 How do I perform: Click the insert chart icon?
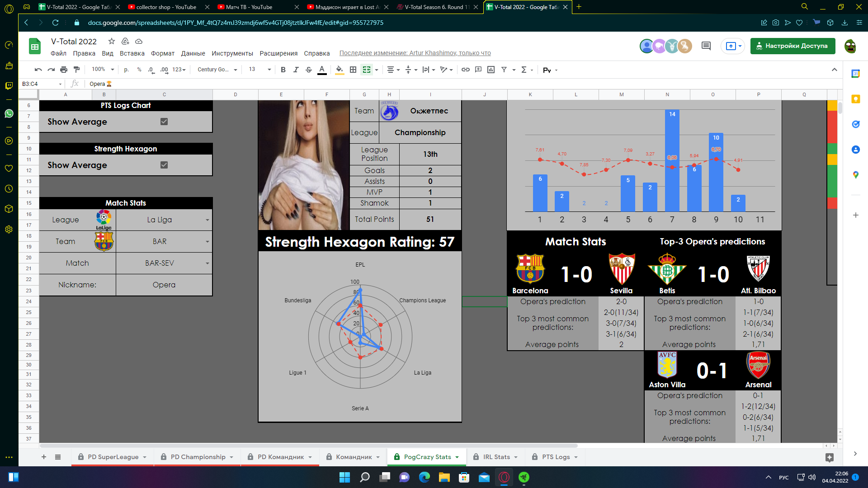(x=491, y=70)
